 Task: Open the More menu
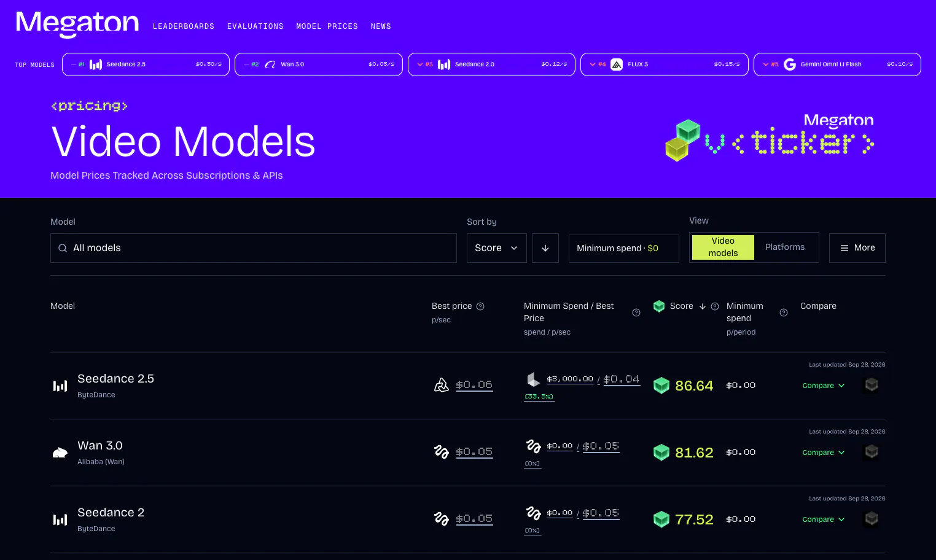tap(857, 248)
